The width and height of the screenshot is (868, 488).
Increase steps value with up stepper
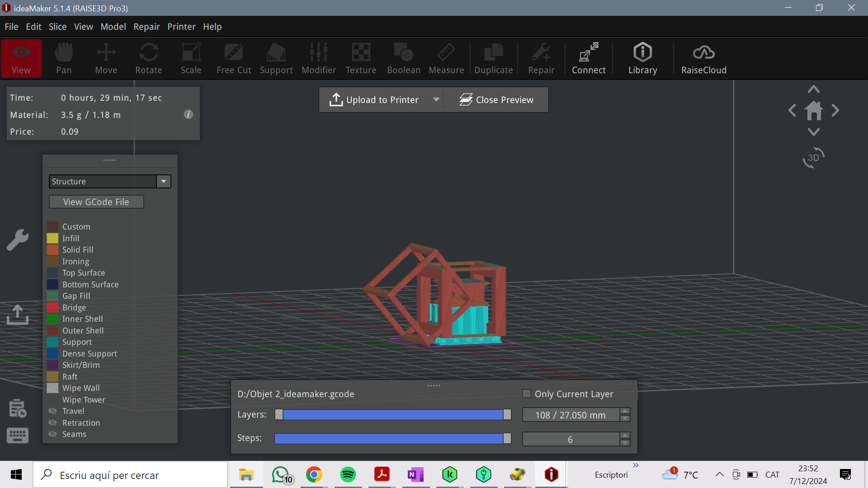pyautogui.click(x=625, y=436)
